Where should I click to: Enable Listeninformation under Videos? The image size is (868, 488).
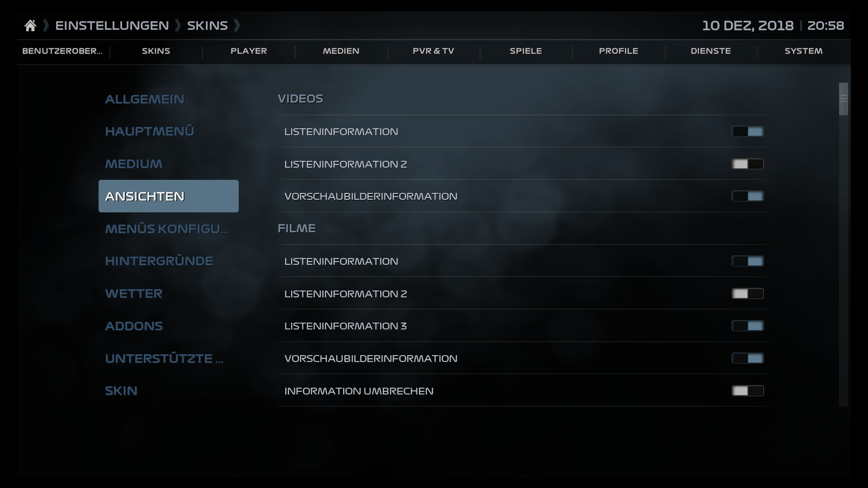748,131
